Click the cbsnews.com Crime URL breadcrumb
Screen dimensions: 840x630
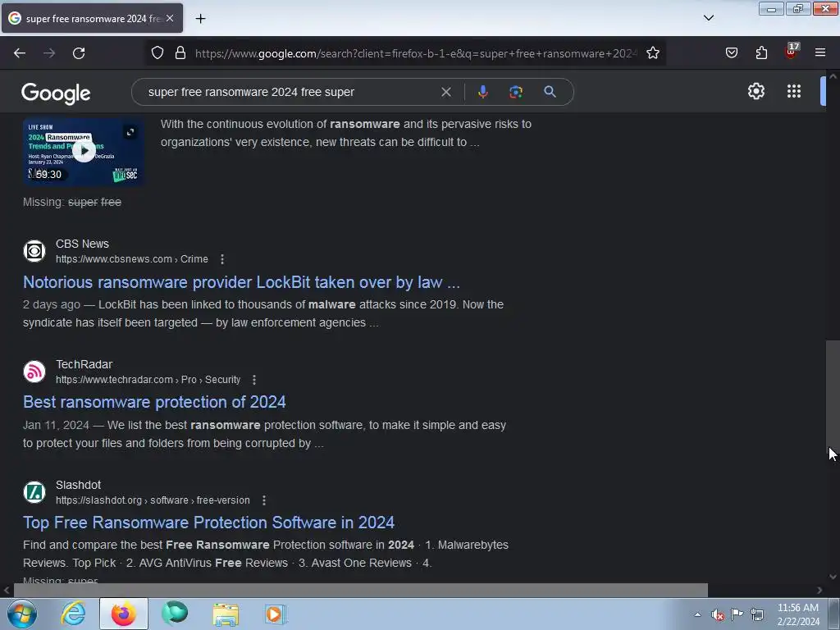click(x=132, y=259)
